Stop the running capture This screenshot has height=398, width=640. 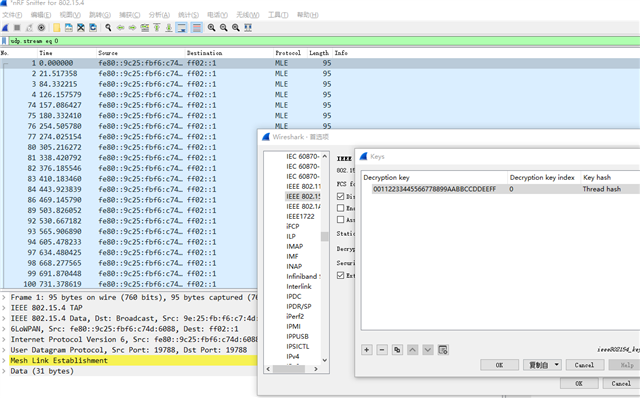click(17, 28)
